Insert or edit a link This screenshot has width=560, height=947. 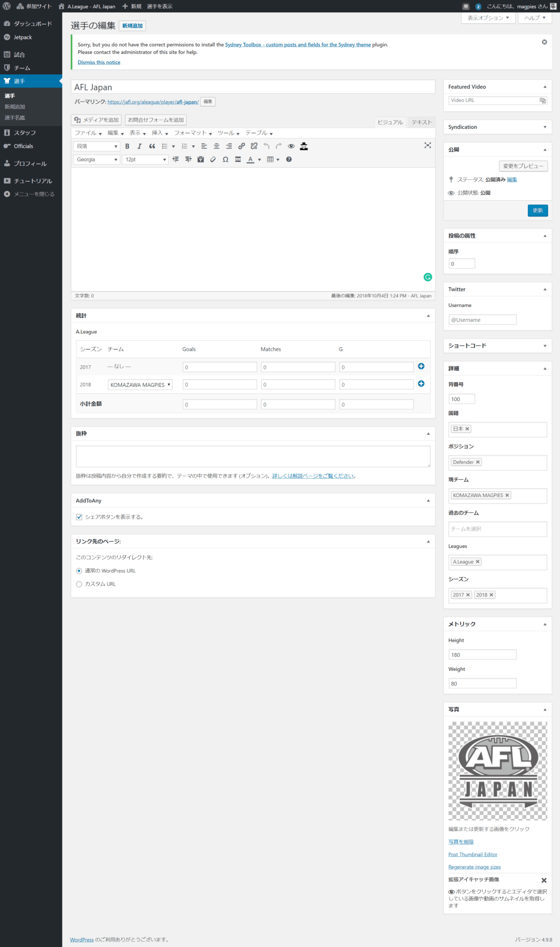pos(241,146)
